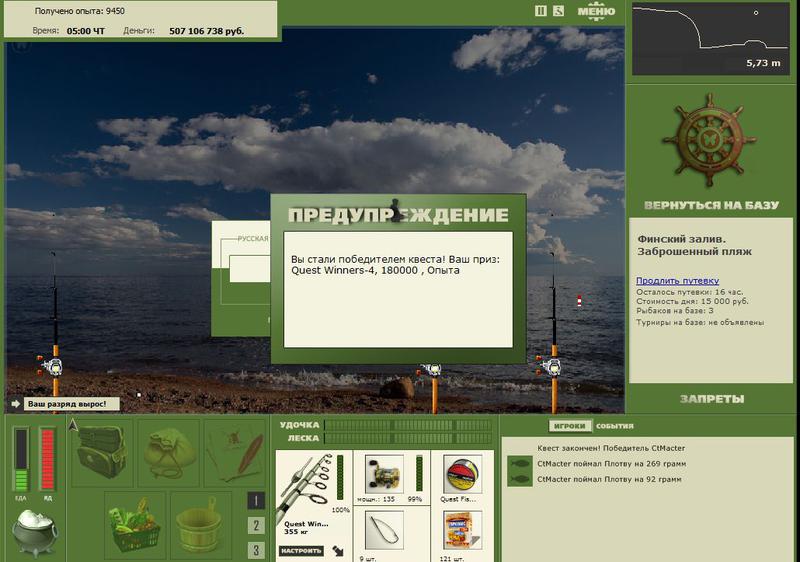
Task: Select tackle slot 3
Action: pyautogui.click(x=256, y=550)
